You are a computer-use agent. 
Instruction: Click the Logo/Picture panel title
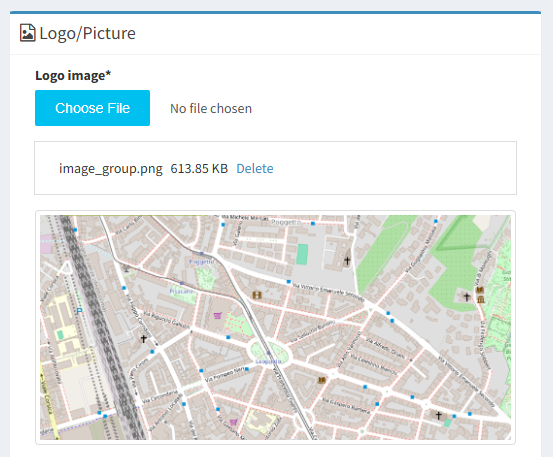[87, 33]
